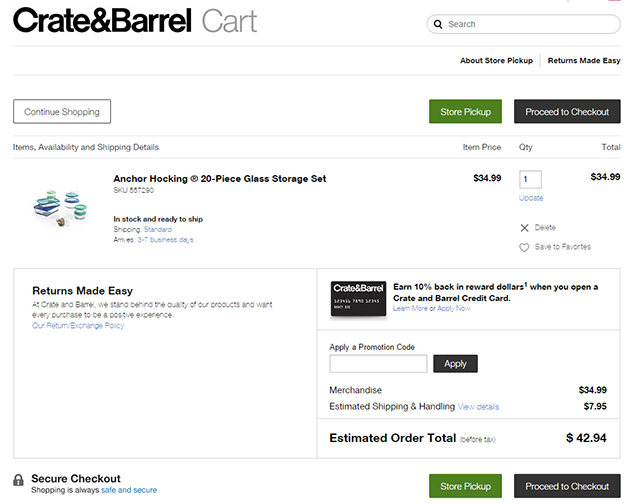Image resolution: width=640 pixels, height=504 pixels.
Task: Click the Save to Favorites heart icon
Action: tap(524, 247)
